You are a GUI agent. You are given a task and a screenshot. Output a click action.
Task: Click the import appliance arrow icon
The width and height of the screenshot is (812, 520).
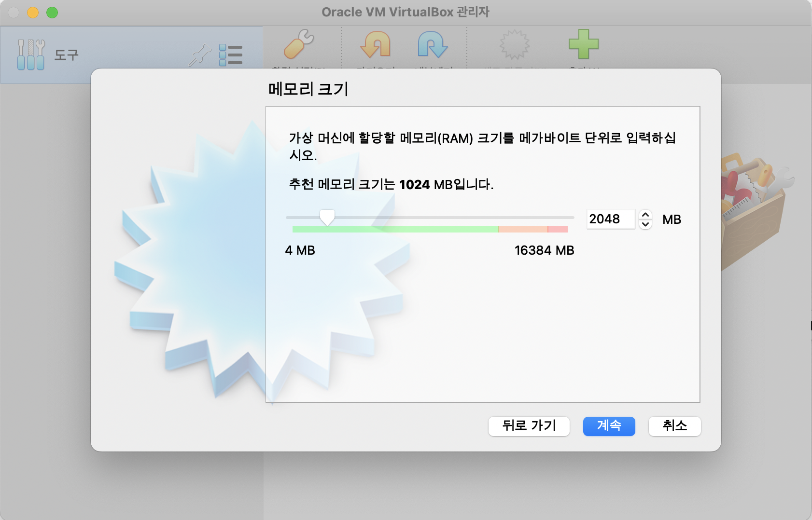376,44
